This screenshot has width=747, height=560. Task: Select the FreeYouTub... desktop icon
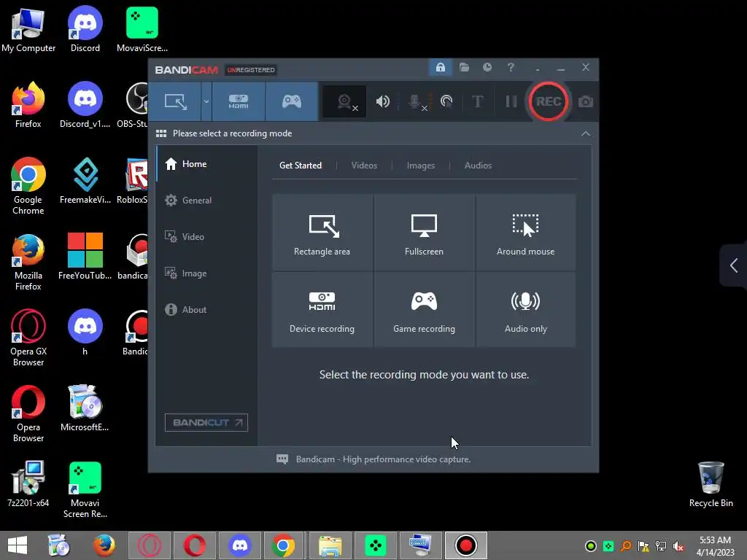click(x=85, y=257)
